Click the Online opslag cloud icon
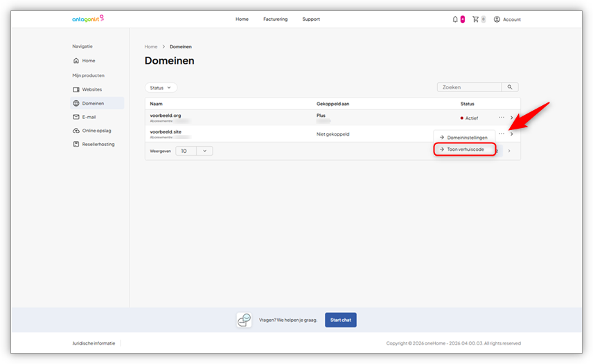Image resolution: width=593 pixels, height=364 pixels. click(x=76, y=131)
